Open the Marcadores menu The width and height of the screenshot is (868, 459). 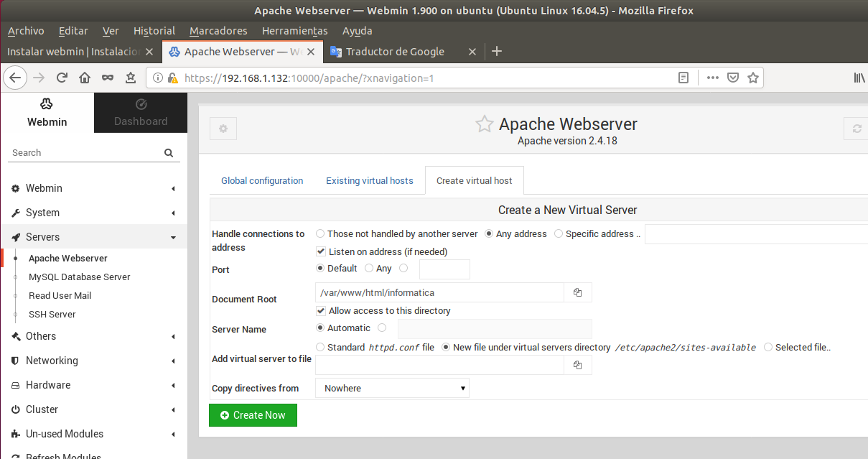218,31
